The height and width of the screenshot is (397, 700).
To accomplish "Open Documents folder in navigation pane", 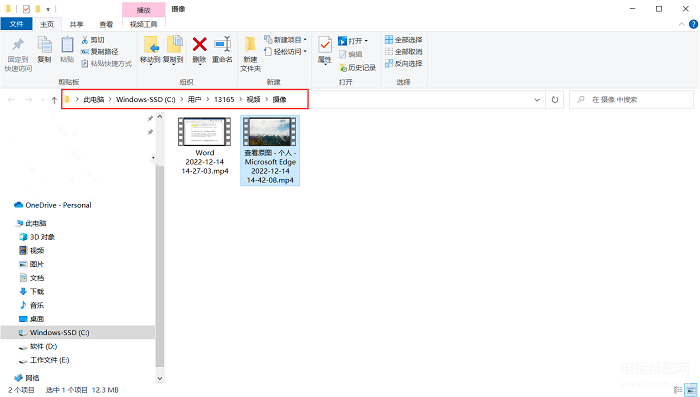I will [32, 278].
